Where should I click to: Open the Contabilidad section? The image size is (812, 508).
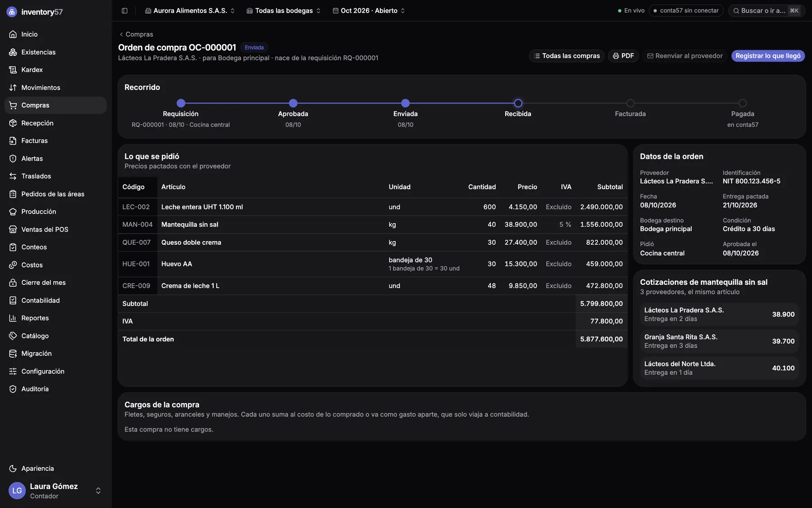[x=55, y=300]
